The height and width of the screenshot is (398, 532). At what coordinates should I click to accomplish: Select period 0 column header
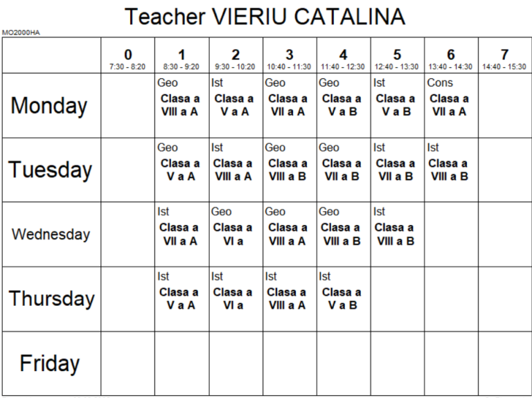[127, 58]
